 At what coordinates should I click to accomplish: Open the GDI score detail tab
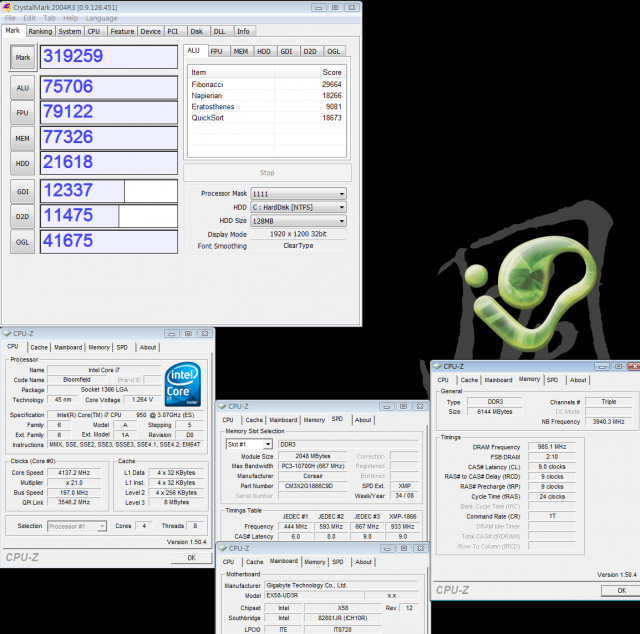(287, 51)
